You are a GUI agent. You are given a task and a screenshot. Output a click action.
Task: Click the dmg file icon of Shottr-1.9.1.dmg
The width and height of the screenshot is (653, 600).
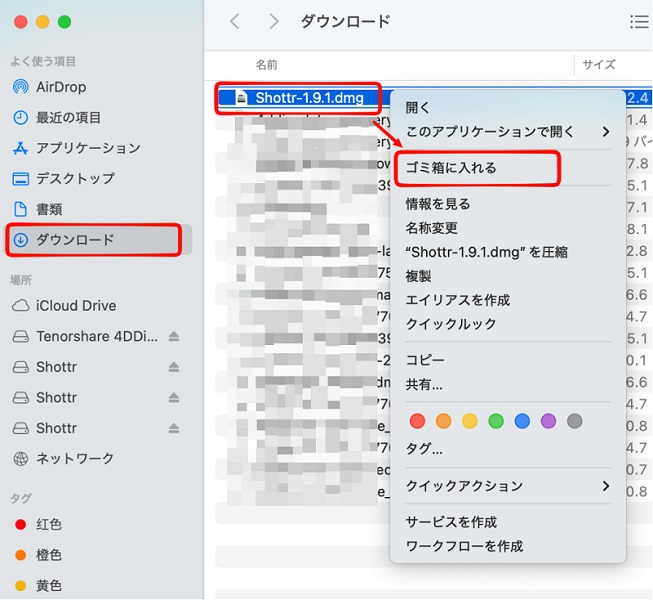[x=241, y=98]
